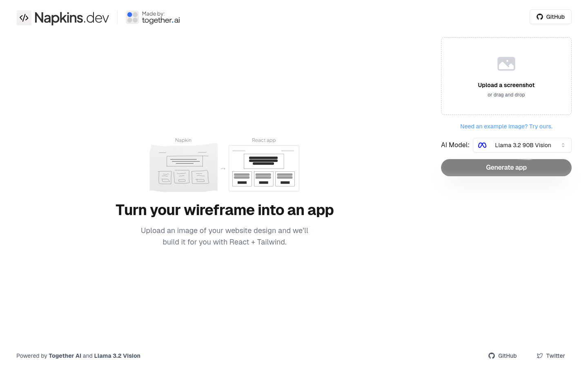The width and height of the screenshot is (588, 368).
Task: Open the footer GitHub text link
Action: pos(507,356)
